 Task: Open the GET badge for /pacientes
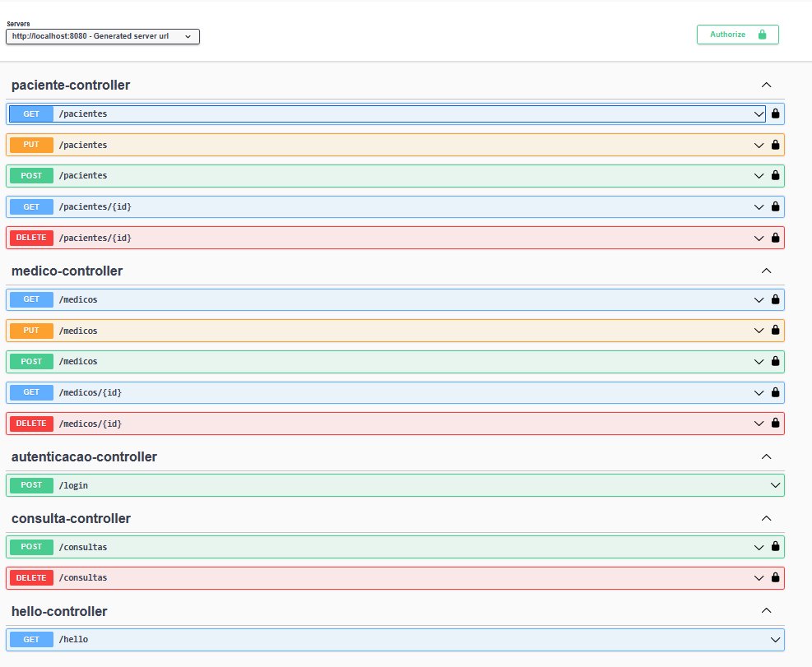pos(31,114)
